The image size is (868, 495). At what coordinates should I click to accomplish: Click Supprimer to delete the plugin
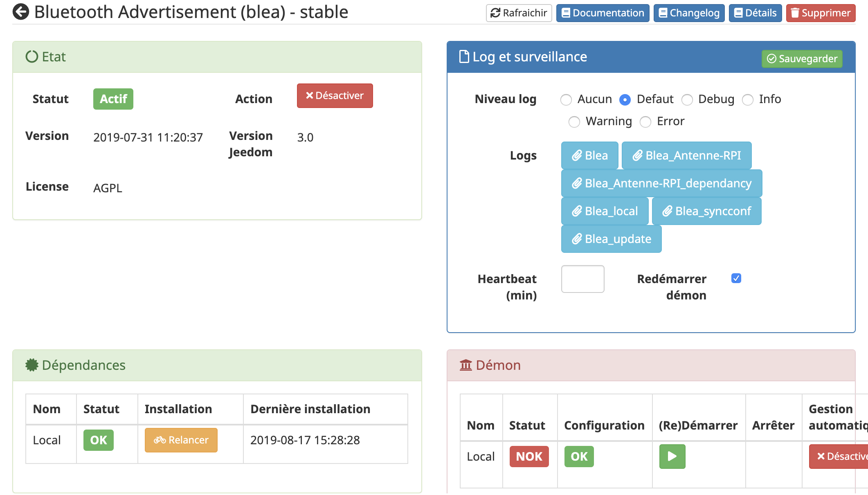[x=821, y=13]
